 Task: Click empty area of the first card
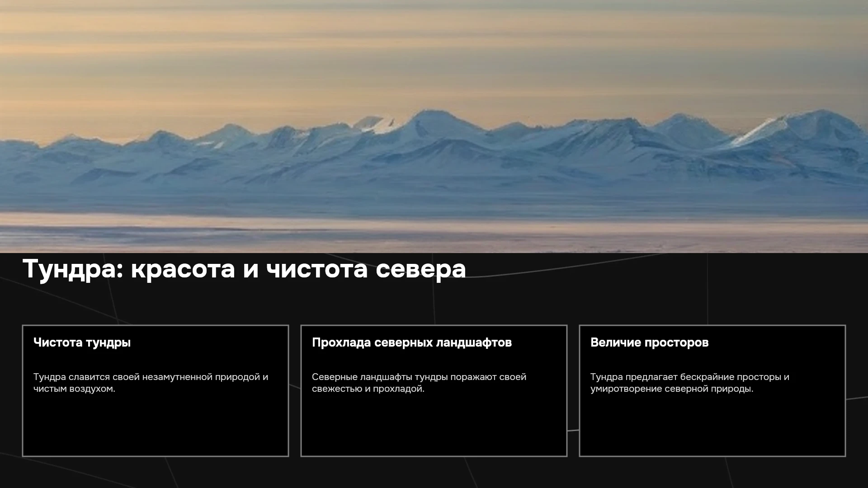[156, 425]
